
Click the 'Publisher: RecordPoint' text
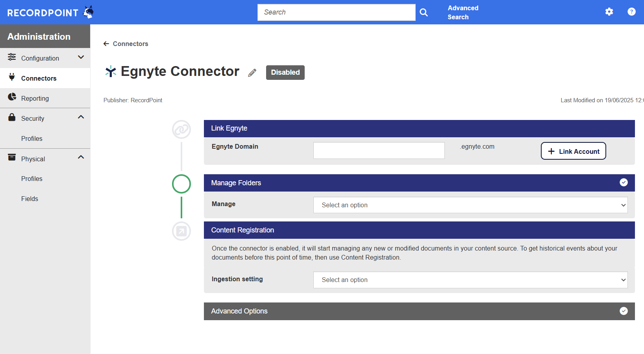click(133, 100)
